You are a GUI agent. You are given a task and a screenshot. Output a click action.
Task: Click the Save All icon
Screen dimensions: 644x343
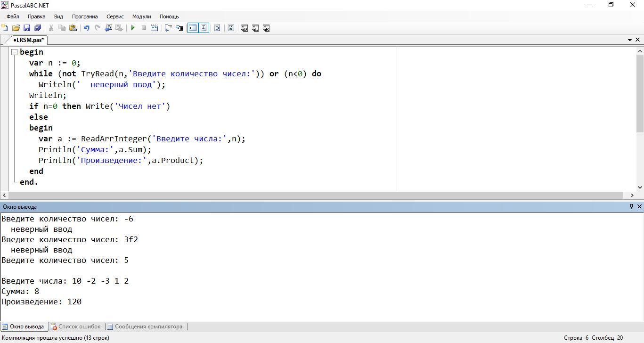[x=38, y=28]
